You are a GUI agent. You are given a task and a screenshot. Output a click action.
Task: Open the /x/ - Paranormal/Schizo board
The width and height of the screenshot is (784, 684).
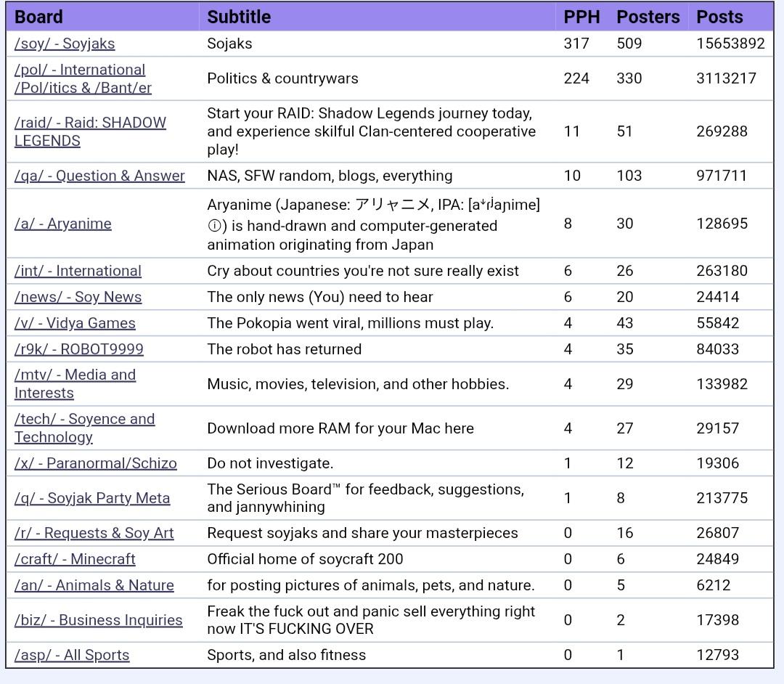pyautogui.click(x=95, y=463)
